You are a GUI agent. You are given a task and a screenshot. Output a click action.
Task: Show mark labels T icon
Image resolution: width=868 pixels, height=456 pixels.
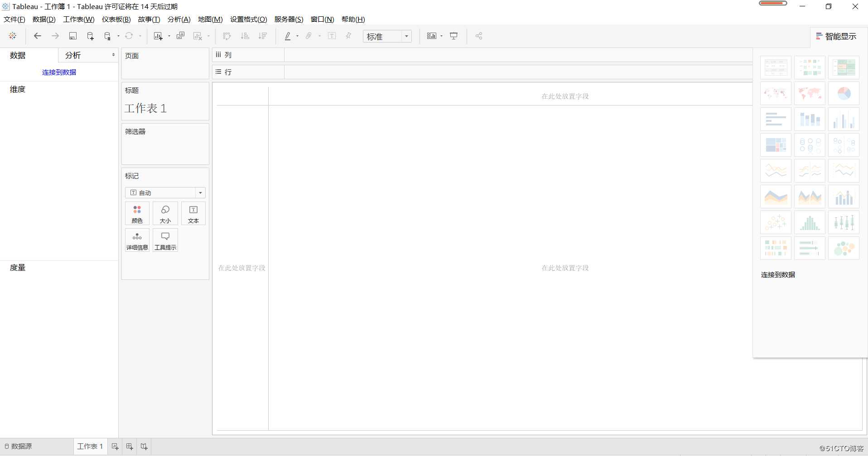332,36
